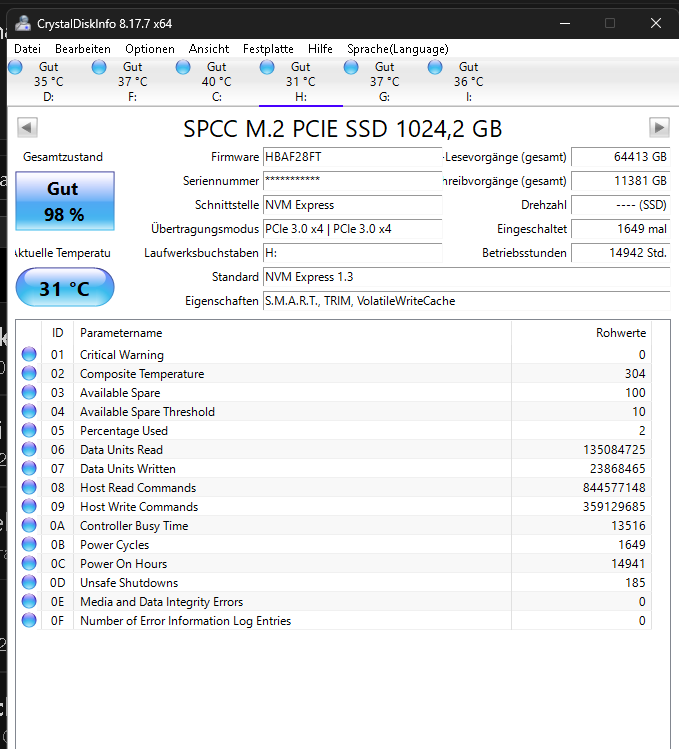Select the Unsafe Shutdowns parameter name
The width and height of the screenshot is (679, 749).
tap(129, 583)
